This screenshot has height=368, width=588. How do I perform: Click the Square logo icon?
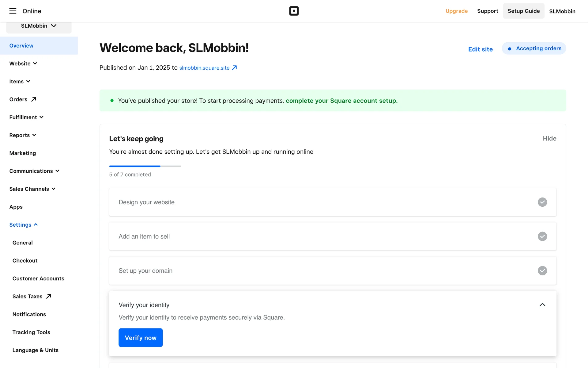click(x=294, y=11)
